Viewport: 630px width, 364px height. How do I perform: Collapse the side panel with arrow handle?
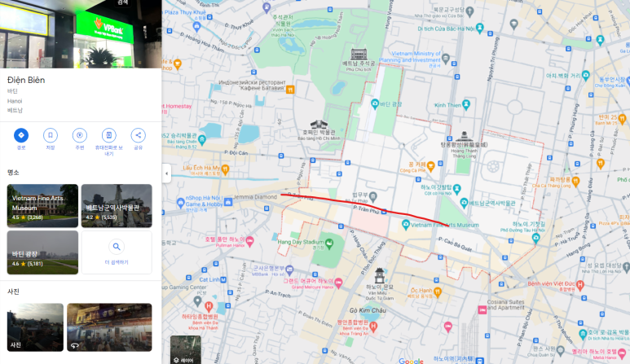pos(166,173)
